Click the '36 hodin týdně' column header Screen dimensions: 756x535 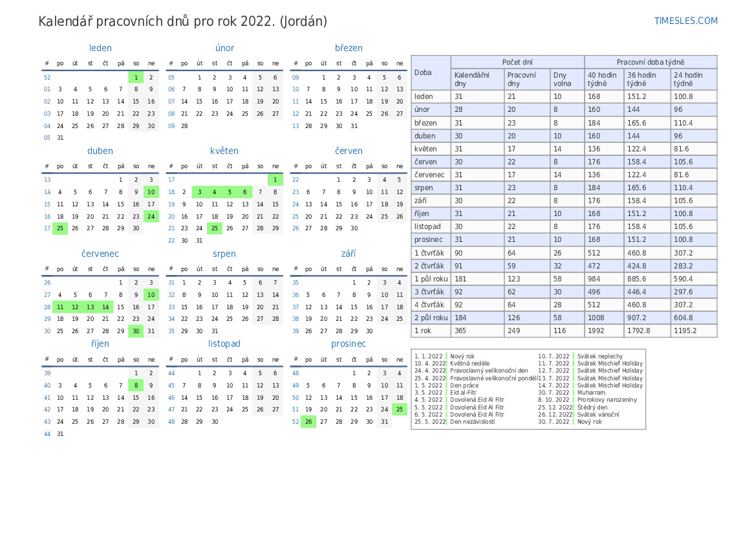point(647,79)
